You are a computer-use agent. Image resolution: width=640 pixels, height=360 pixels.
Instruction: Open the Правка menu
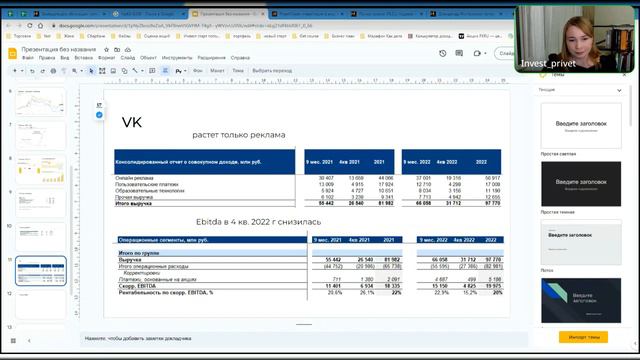coord(47,58)
